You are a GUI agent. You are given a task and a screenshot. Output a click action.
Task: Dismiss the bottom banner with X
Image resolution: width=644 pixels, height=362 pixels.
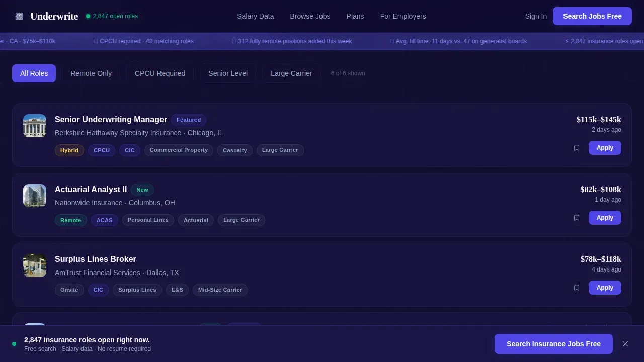click(x=625, y=344)
